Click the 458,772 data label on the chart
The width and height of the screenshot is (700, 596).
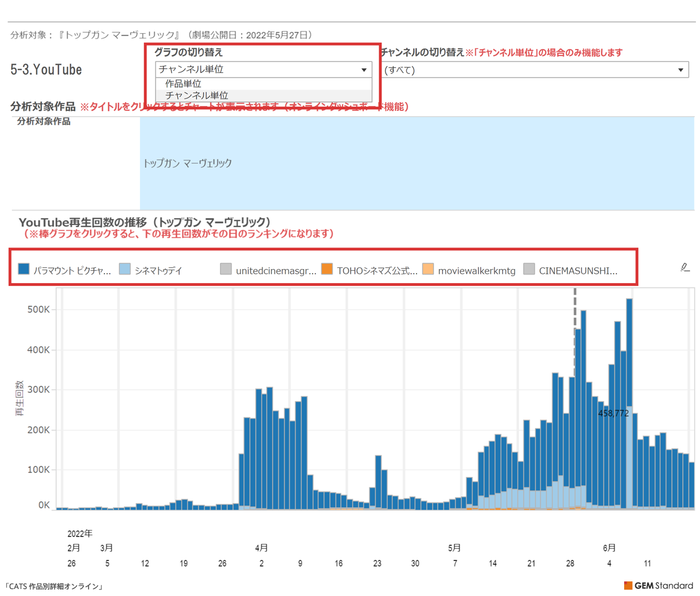[x=613, y=413]
